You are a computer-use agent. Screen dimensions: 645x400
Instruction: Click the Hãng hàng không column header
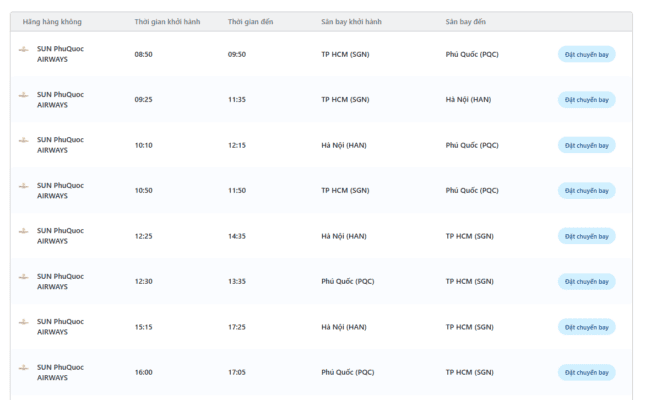(51, 21)
